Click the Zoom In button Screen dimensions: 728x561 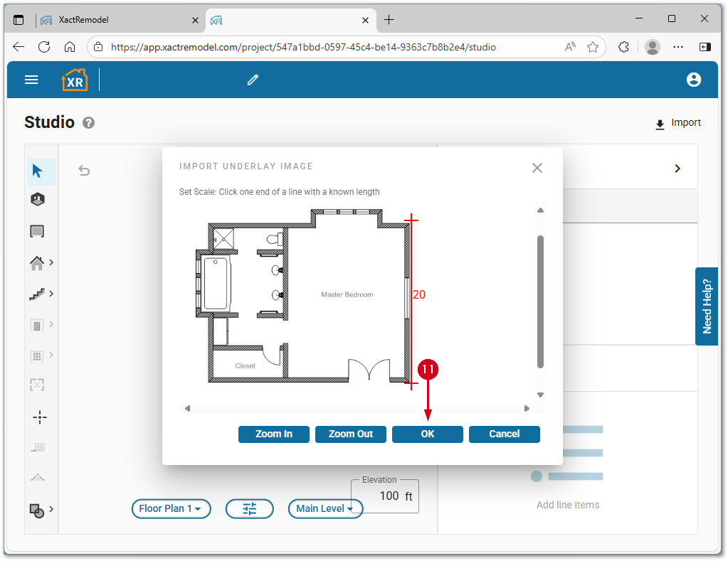tap(274, 434)
